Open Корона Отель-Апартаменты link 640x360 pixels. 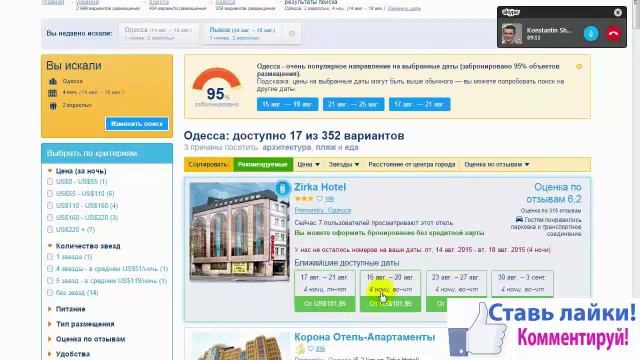coord(364,337)
